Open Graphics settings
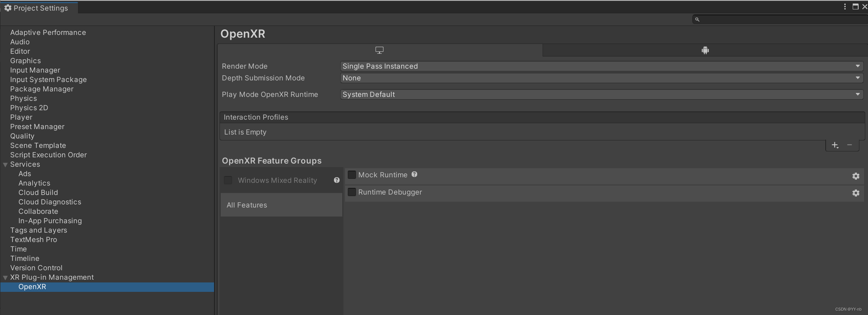 tap(25, 61)
